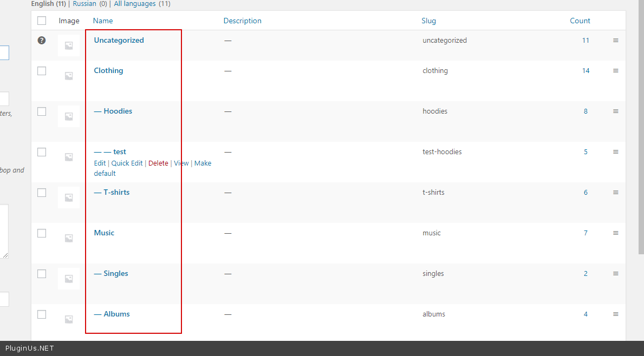Check the box for Clothing category

[x=42, y=71]
